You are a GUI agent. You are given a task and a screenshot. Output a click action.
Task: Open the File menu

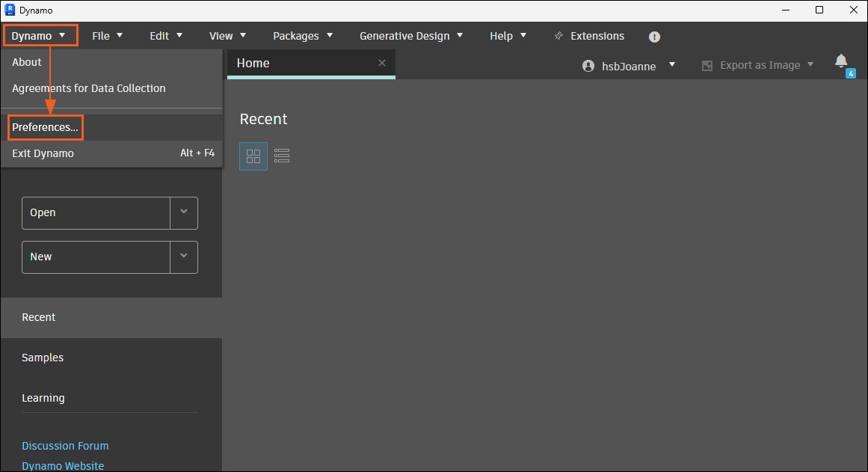(108, 35)
